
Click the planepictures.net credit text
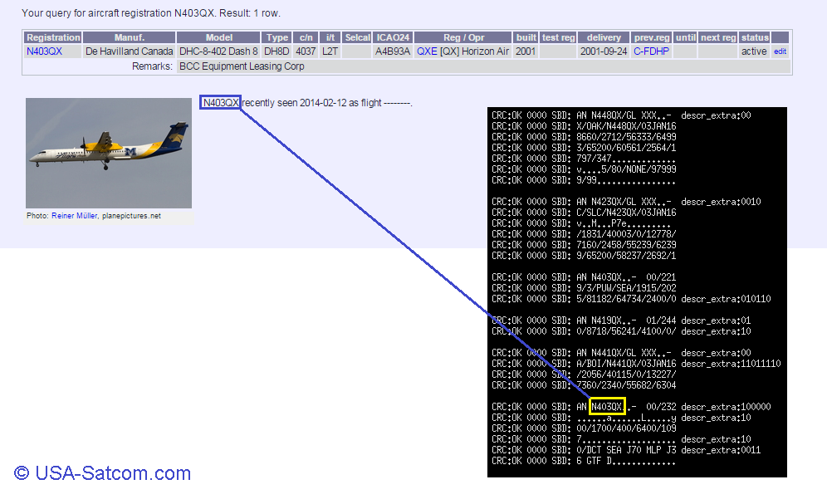[131, 216]
